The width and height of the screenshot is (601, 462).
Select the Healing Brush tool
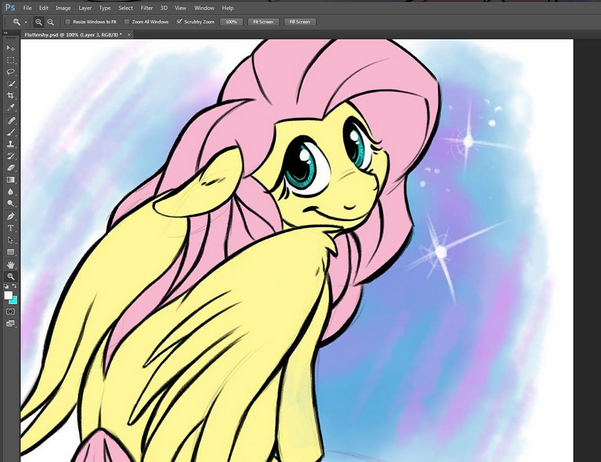pyautogui.click(x=10, y=120)
